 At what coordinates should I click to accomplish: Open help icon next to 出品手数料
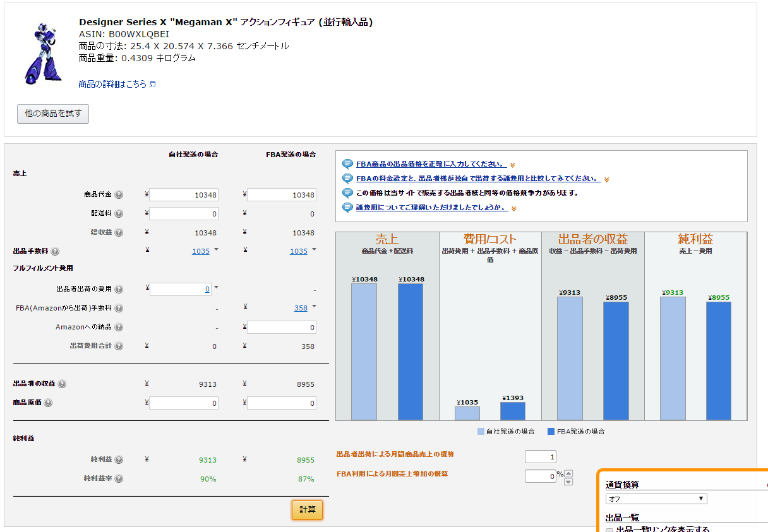(55, 251)
